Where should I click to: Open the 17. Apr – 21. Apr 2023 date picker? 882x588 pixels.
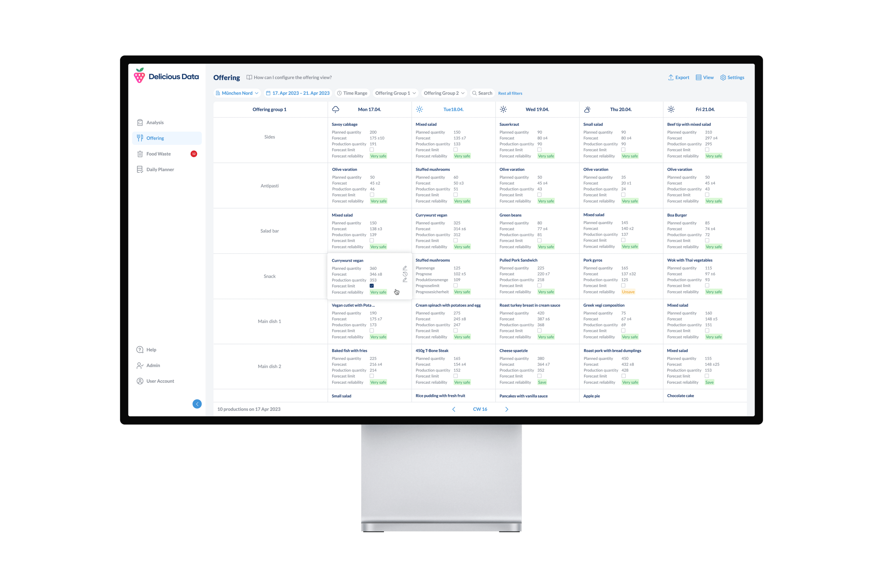298,93
